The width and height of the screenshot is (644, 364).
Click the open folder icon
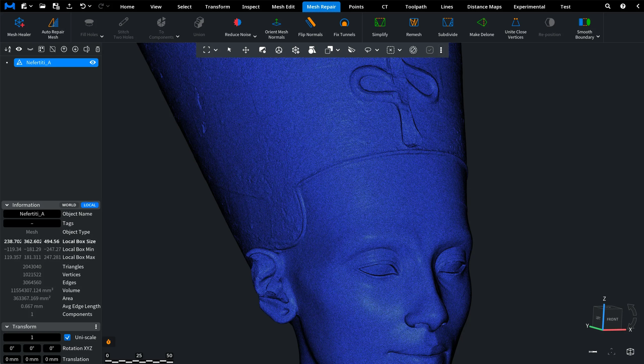pos(43,6)
